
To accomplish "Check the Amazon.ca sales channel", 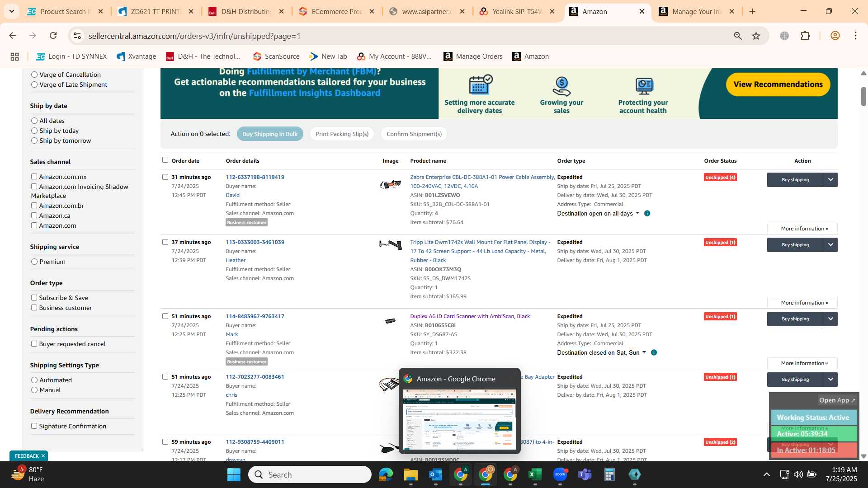I will point(34,216).
